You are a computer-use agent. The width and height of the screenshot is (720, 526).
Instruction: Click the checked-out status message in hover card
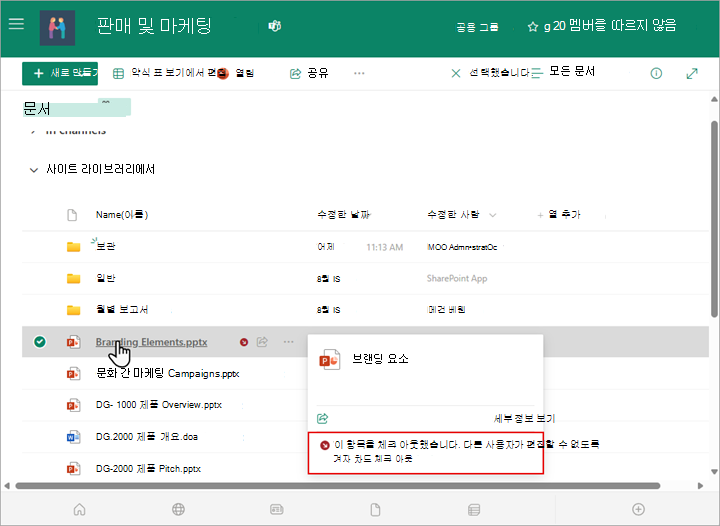[x=426, y=452]
